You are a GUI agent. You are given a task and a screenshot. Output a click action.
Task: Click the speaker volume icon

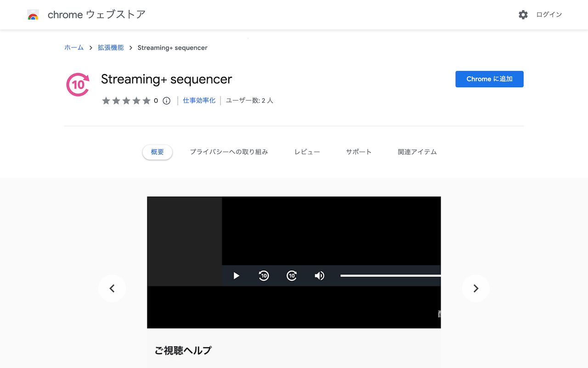(319, 276)
